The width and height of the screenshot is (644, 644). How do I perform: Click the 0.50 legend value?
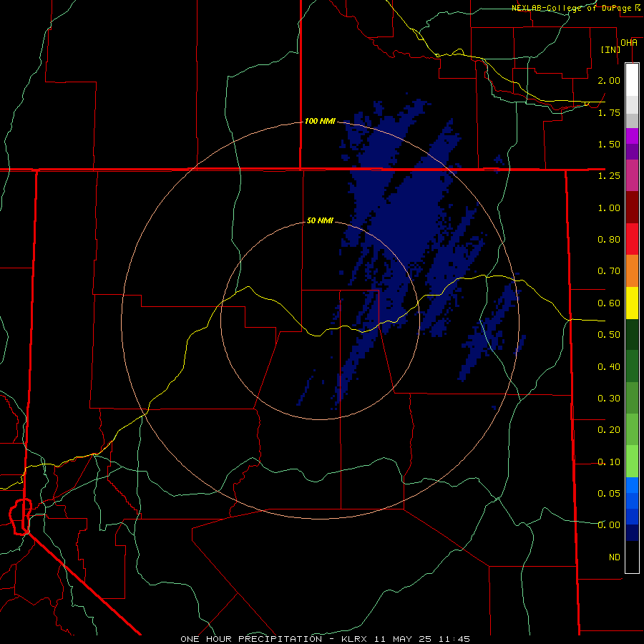[x=609, y=335]
